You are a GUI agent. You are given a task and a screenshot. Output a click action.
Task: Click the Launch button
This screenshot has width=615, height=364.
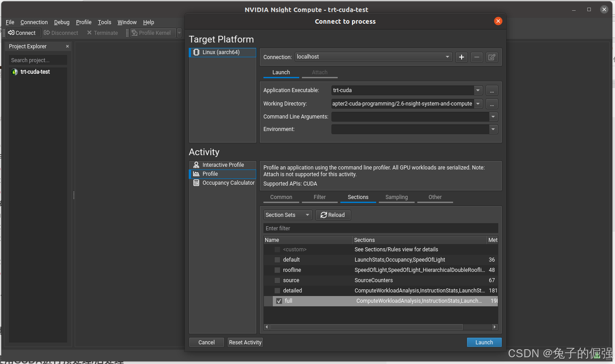[484, 343]
